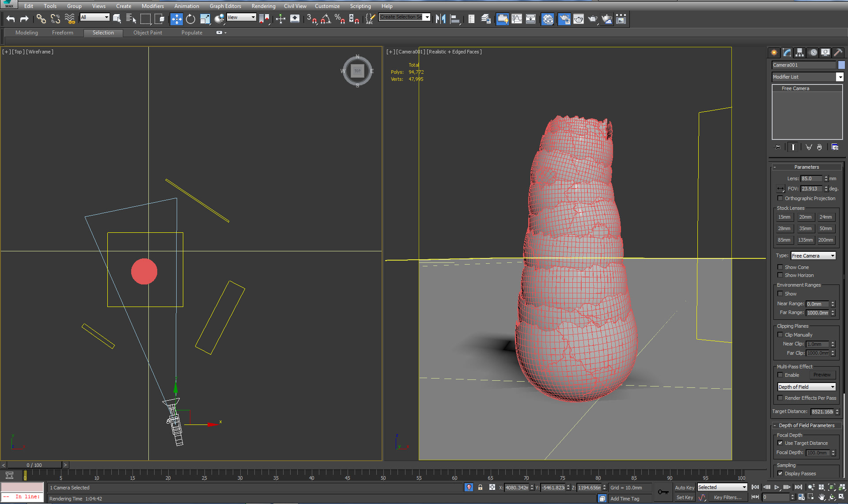848x504 pixels.
Task: Select the Select and Rotate tool
Action: pos(190,19)
